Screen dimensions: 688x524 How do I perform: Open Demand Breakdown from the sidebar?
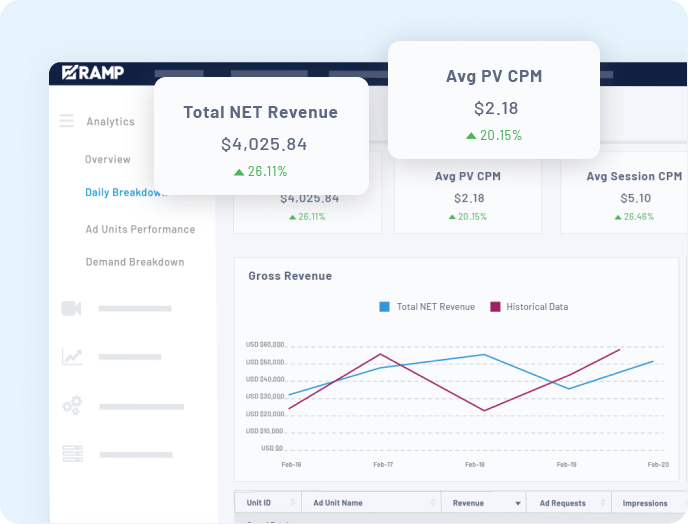135,262
